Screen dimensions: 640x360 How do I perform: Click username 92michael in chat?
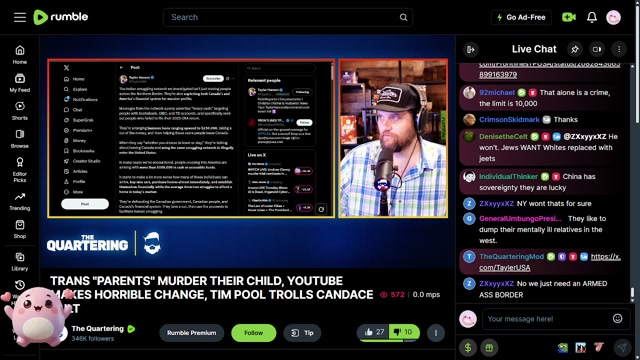tap(497, 93)
